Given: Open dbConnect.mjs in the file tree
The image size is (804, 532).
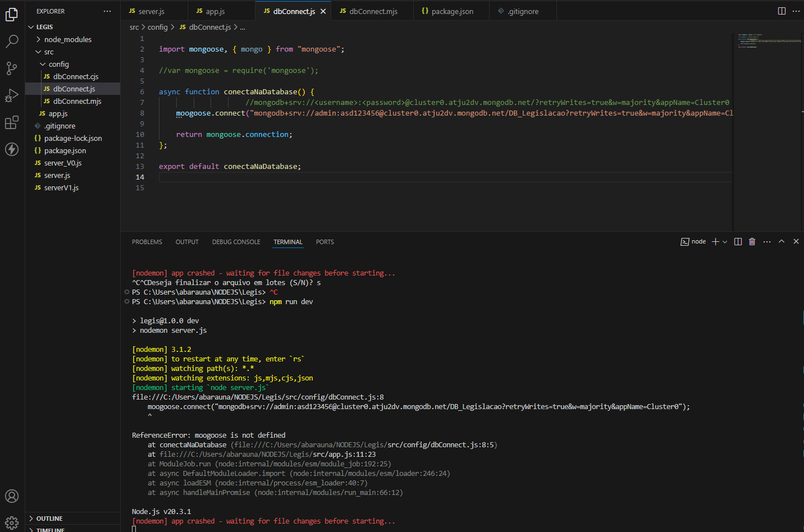Looking at the screenshot, I should [x=73, y=101].
